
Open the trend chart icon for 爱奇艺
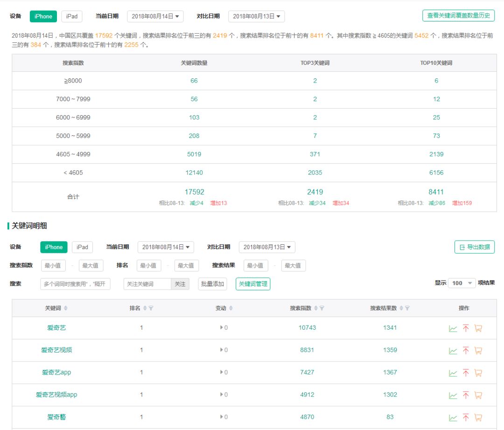click(452, 328)
